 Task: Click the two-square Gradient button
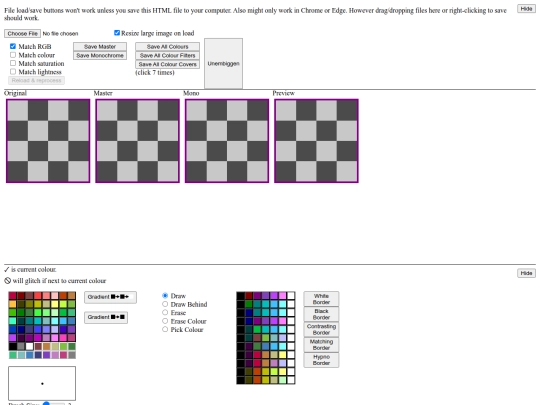point(106,317)
